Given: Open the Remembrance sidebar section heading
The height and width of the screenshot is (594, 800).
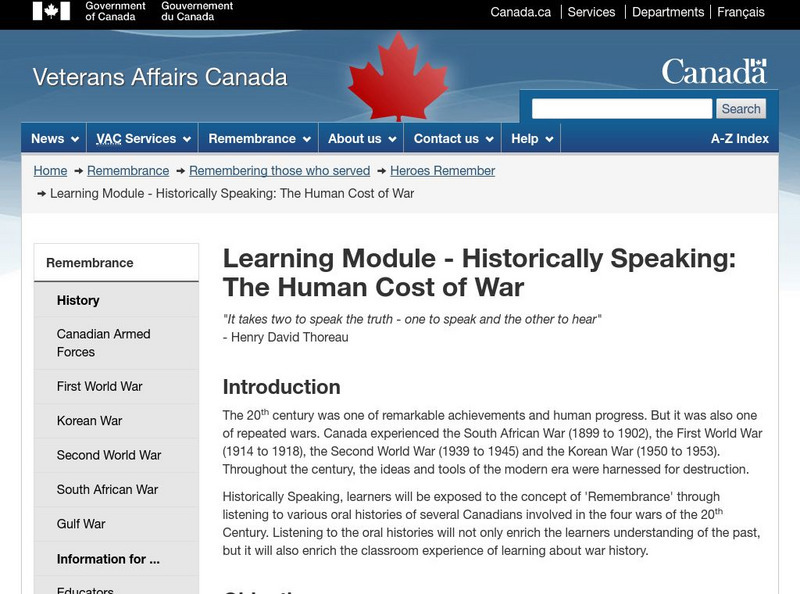Looking at the screenshot, I should [90, 263].
